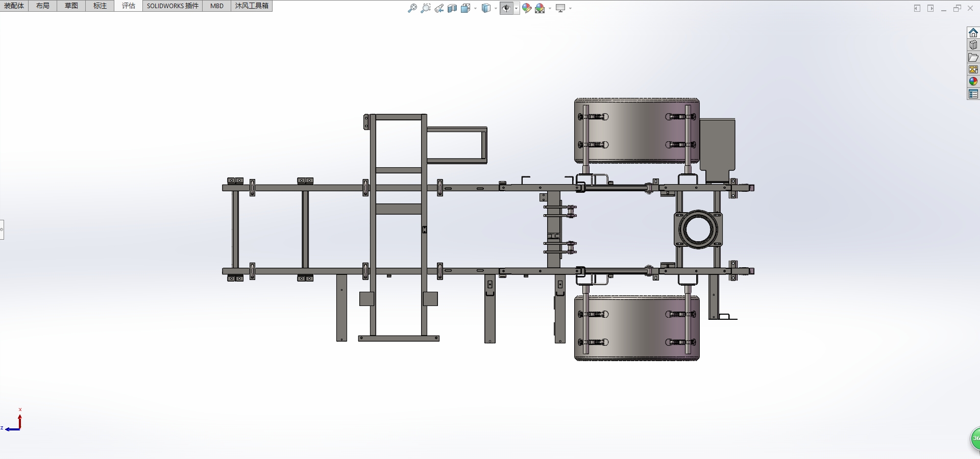This screenshot has height=459, width=980.
Task: Close the document window
Action: [970, 8]
